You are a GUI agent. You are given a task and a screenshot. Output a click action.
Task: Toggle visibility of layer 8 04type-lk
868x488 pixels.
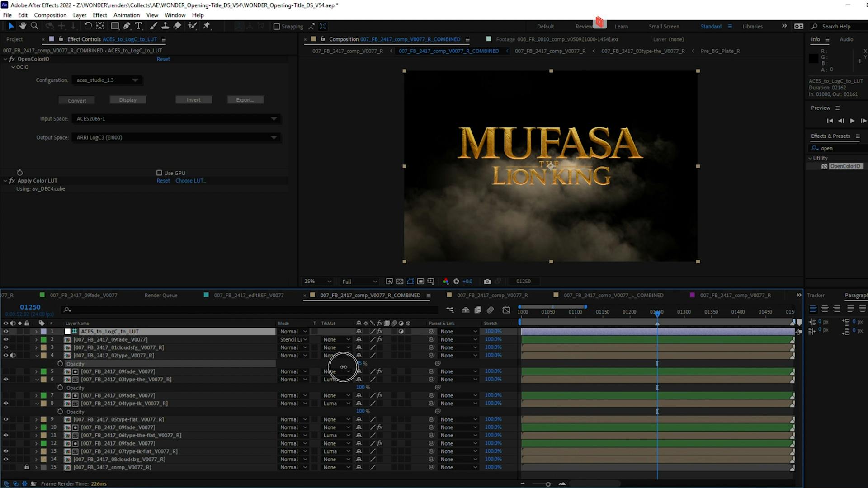(5, 404)
